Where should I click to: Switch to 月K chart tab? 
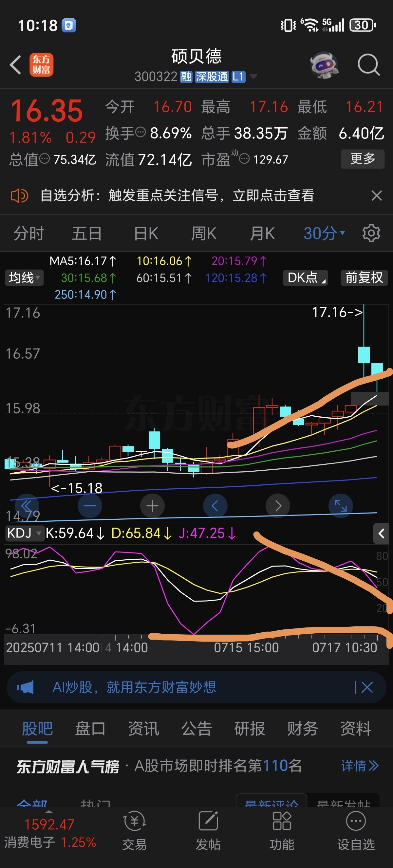(262, 233)
